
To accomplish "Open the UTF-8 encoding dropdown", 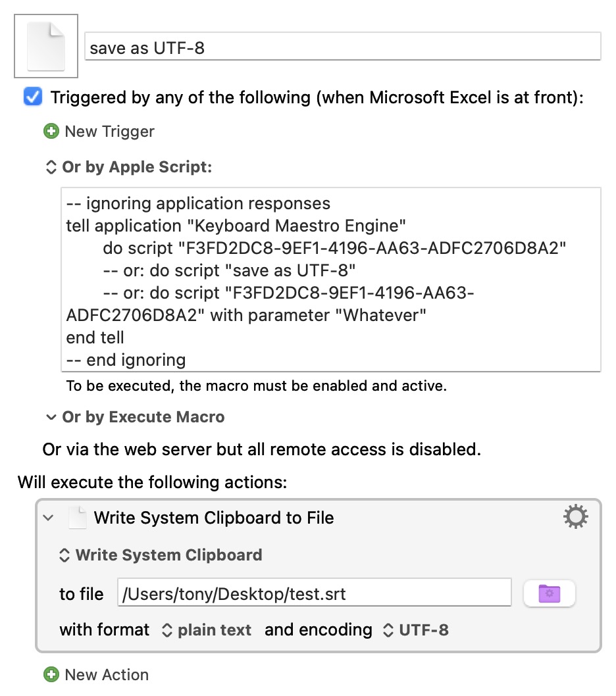I will pyautogui.click(x=416, y=630).
